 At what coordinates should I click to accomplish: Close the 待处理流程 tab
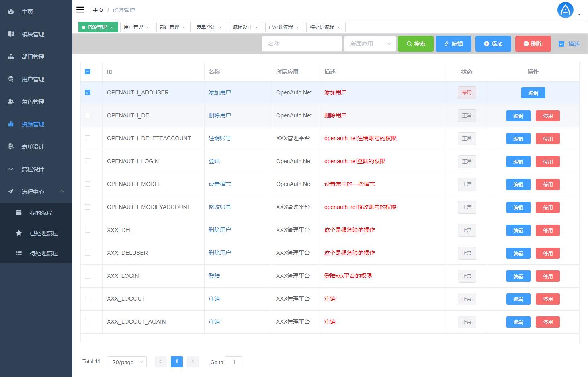[339, 27]
